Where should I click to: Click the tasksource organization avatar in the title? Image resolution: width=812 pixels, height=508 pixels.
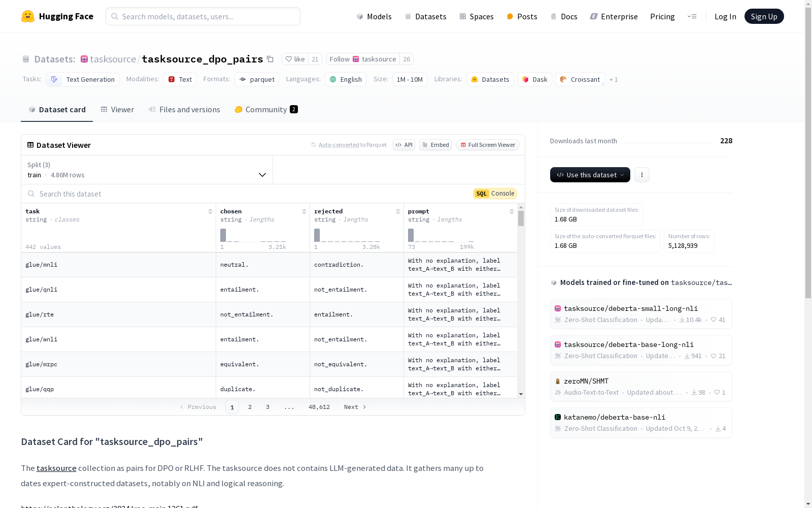(x=84, y=59)
